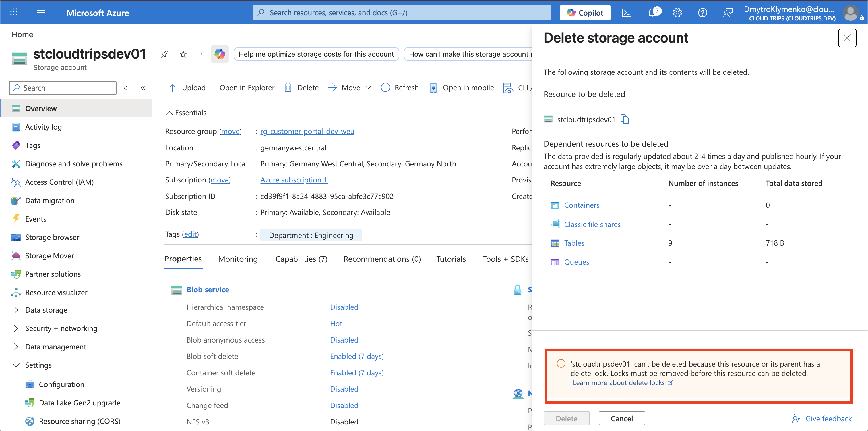Open Data migration in sidebar
868x431 pixels.
(50, 200)
